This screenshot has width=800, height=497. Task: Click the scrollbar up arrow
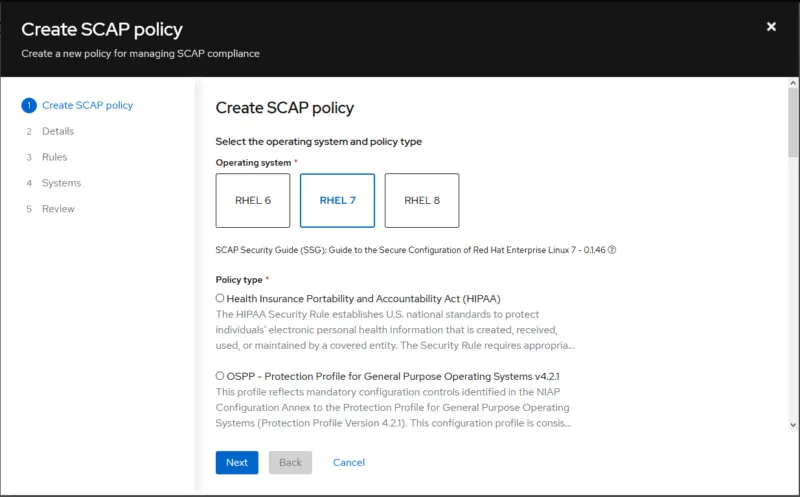pyautogui.click(x=793, y=83)
